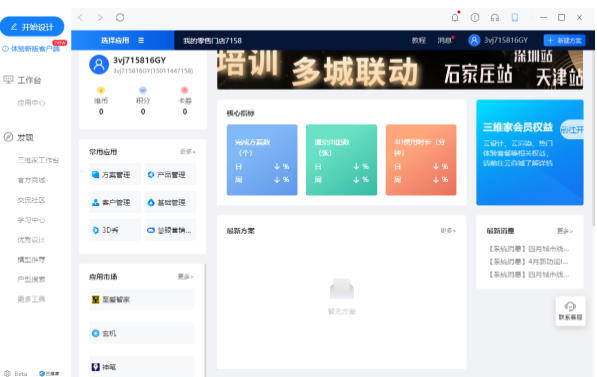Open 户型搜索 sidebar entry
597x377 pixels.
pos(31,280)
